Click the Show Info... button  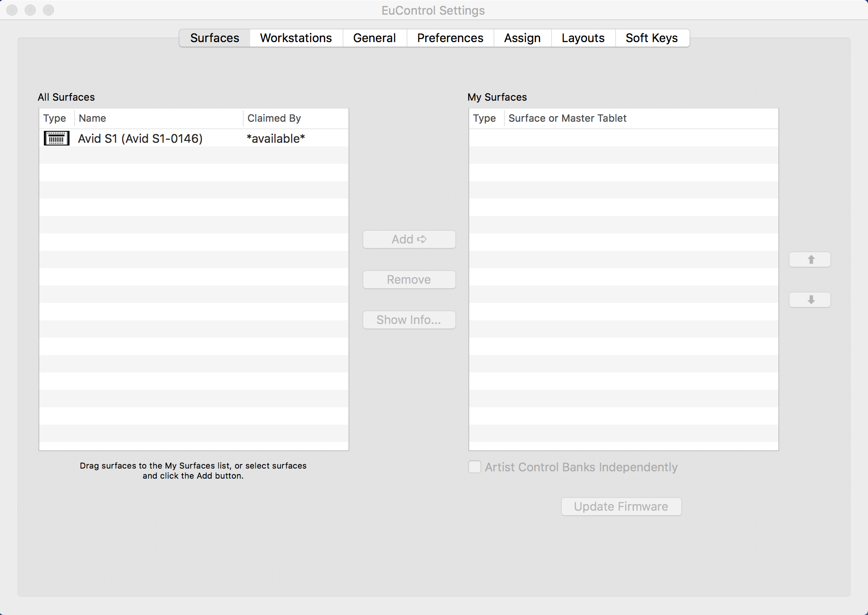coord(409,320)
